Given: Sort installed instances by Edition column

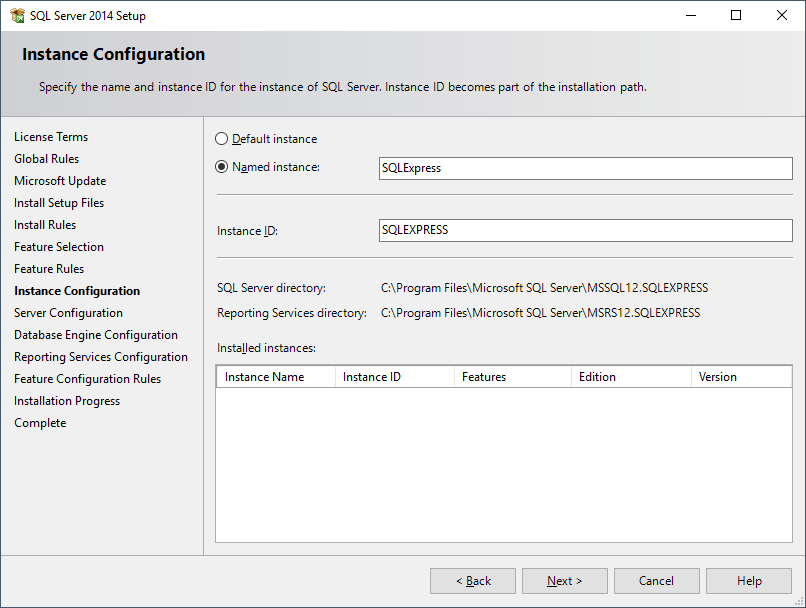Looking at the screenshot, I should point(631,377).
